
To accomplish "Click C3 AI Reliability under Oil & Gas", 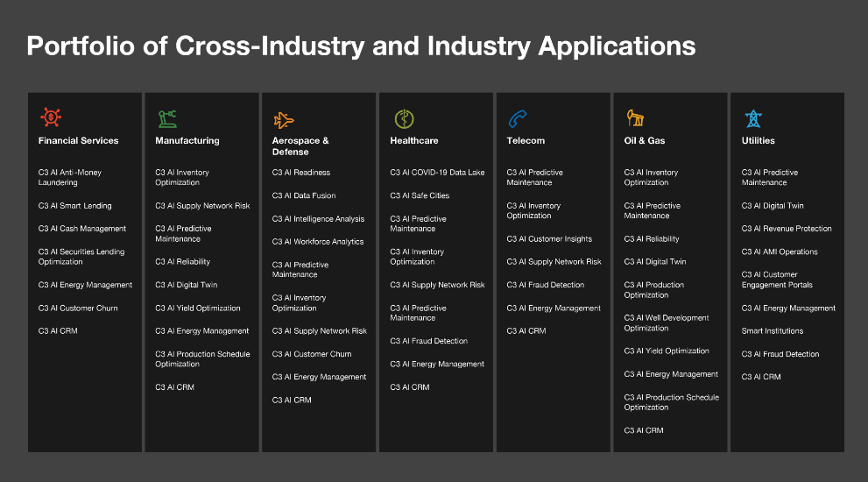I will coord(652,238).
